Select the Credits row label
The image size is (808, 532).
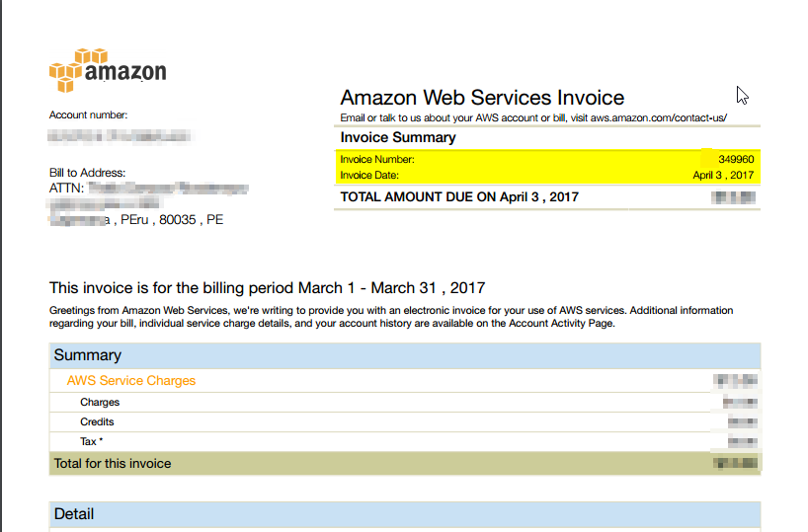click(98, 422)
